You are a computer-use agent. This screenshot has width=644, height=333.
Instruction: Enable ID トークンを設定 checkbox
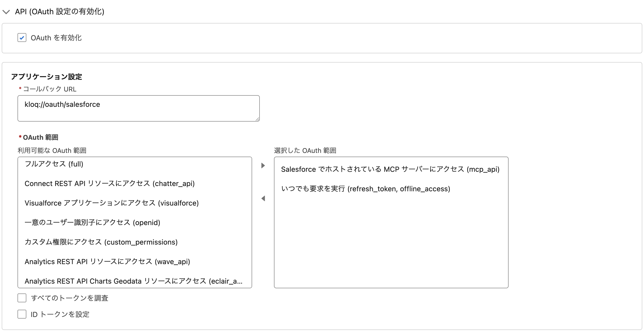click(x=22, y=314)
